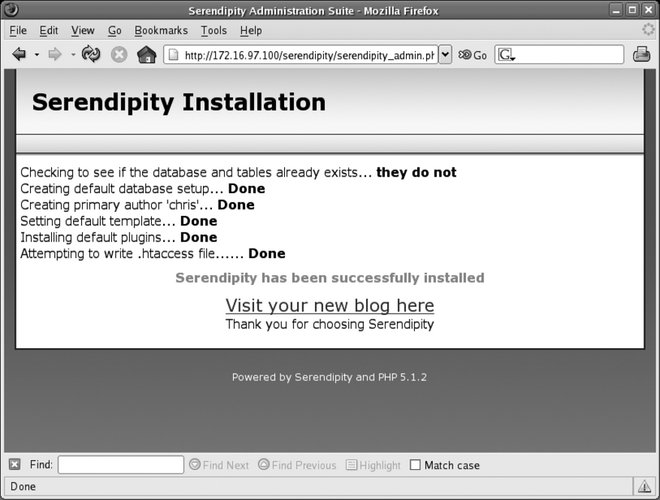Click the Stop loading icon
The width and height of the screenshot is (660, 500).
(119, 55)
